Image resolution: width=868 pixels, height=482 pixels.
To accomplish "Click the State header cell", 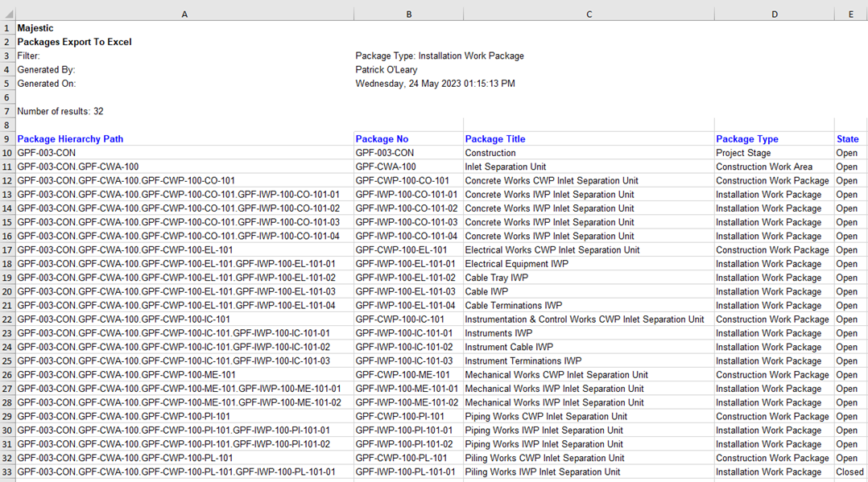I will coord(851,139).
